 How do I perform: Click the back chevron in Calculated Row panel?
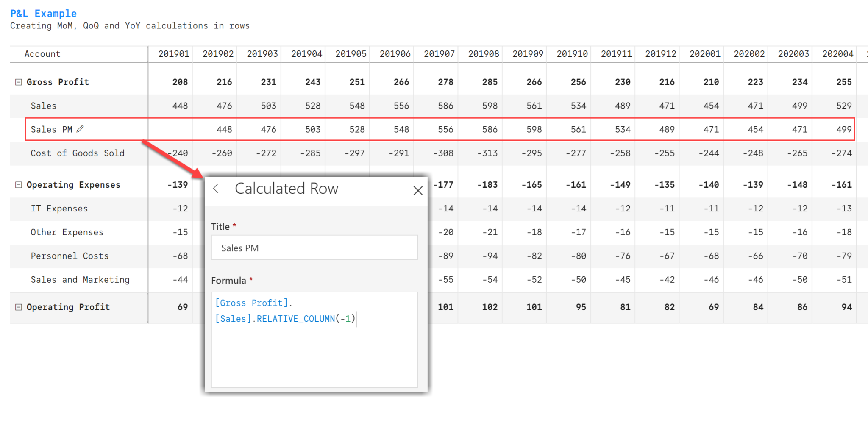coord(217,189)
